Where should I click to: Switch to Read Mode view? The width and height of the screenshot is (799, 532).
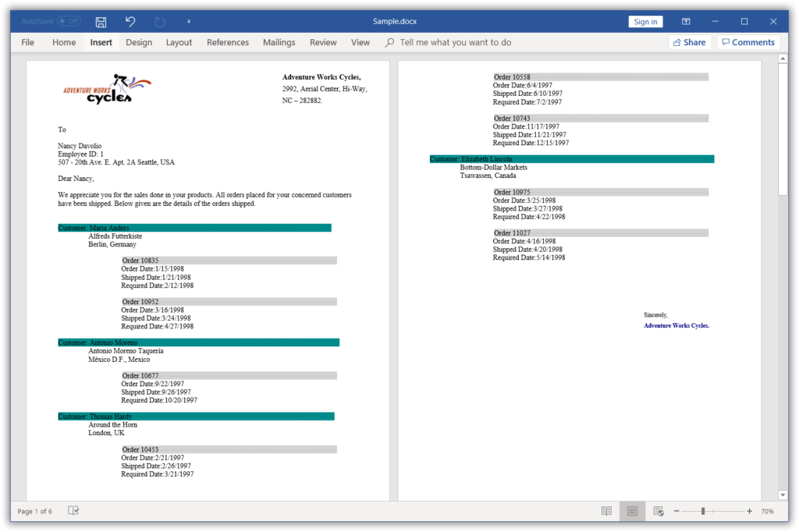point(606,511)
